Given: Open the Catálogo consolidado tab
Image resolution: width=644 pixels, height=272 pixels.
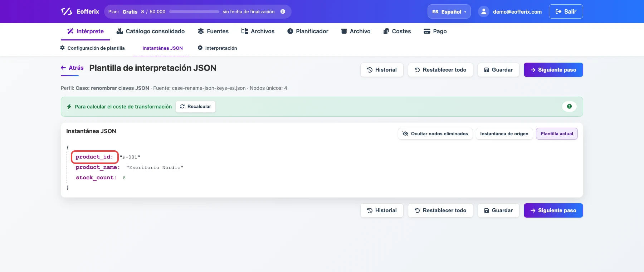Looking at the screenshot, I should coord(151,31).
